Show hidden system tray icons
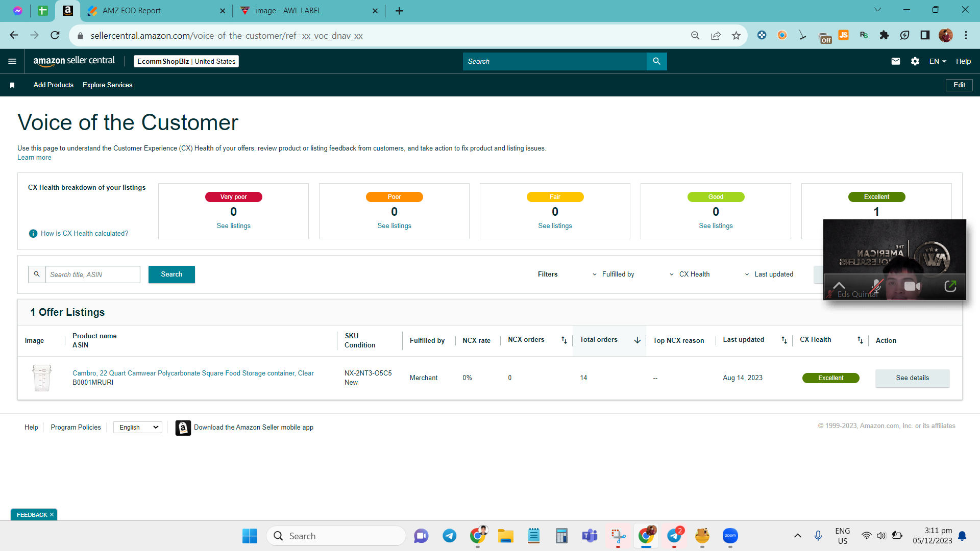Viewport: 980px width, 551px height. tap(797, 536)
